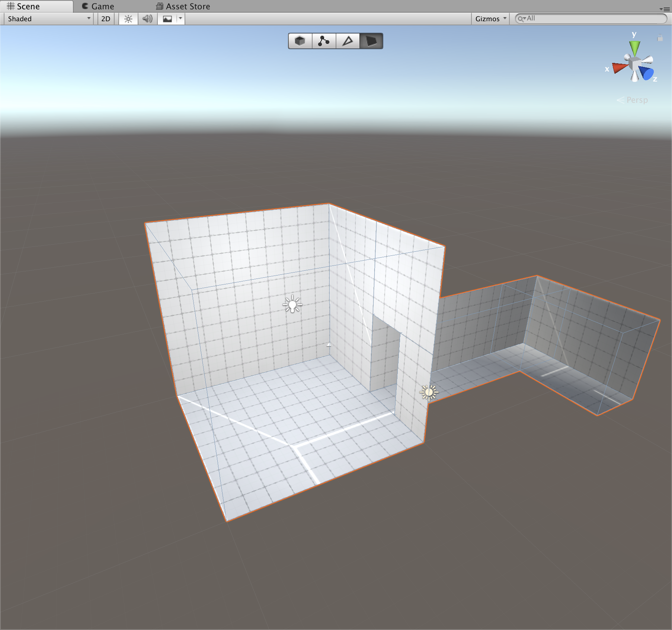Toggle scene lighting button
Screen dimensions: 672x630
(128, 19)
